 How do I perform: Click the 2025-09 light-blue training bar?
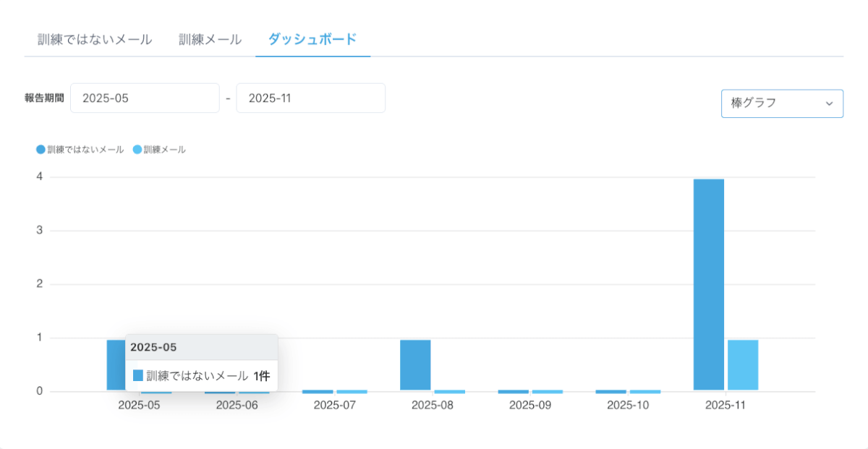point(548,391)
